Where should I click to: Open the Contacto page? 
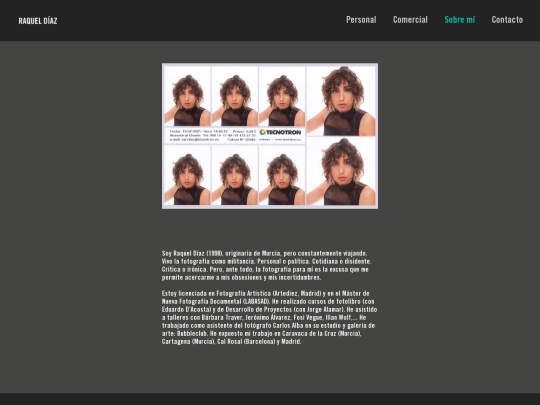pyautogui.click(x=507, y=20)
